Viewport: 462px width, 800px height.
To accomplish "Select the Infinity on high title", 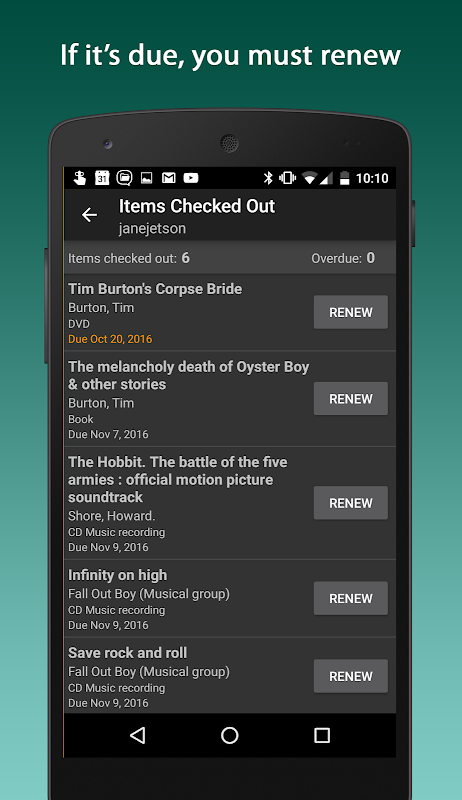I will pyautogui.click(x=118, y=575).
